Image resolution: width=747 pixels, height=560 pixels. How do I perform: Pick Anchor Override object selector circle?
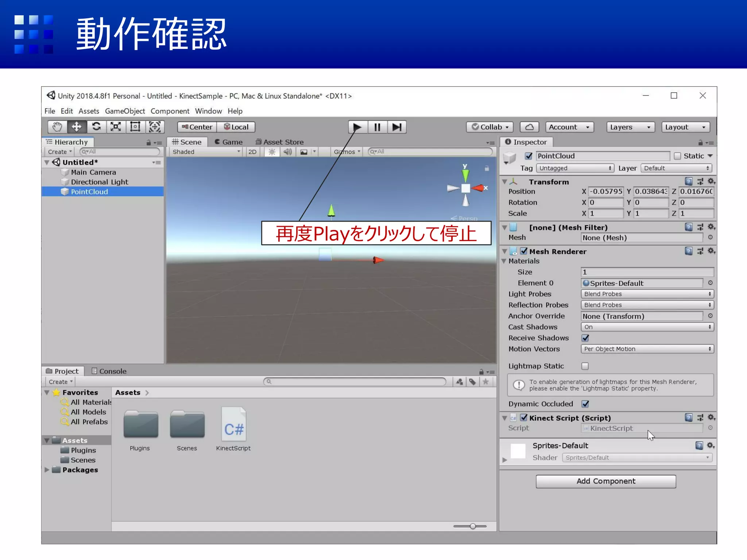tap(711, 316)
